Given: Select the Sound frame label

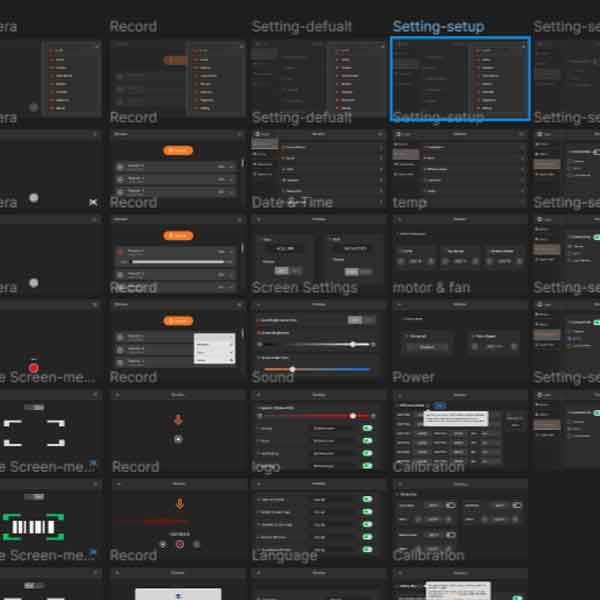Looking at the screenshot, I should [272, 377].
